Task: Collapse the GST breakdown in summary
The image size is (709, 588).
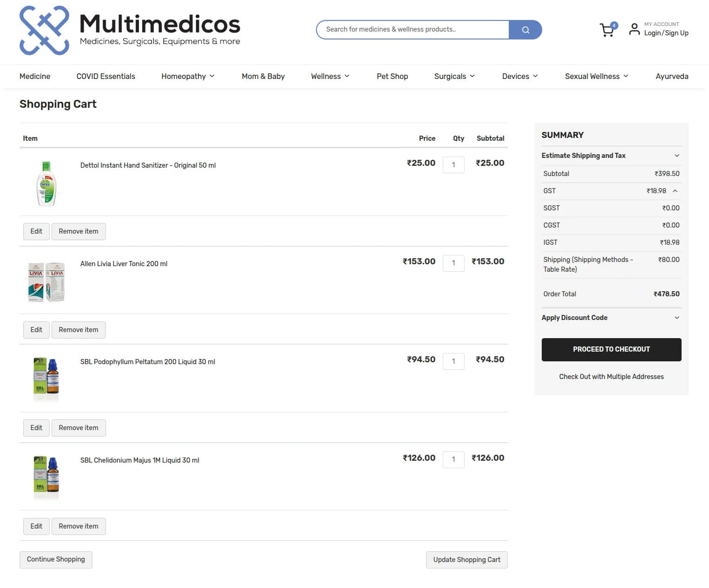Action: pos(676,191)
